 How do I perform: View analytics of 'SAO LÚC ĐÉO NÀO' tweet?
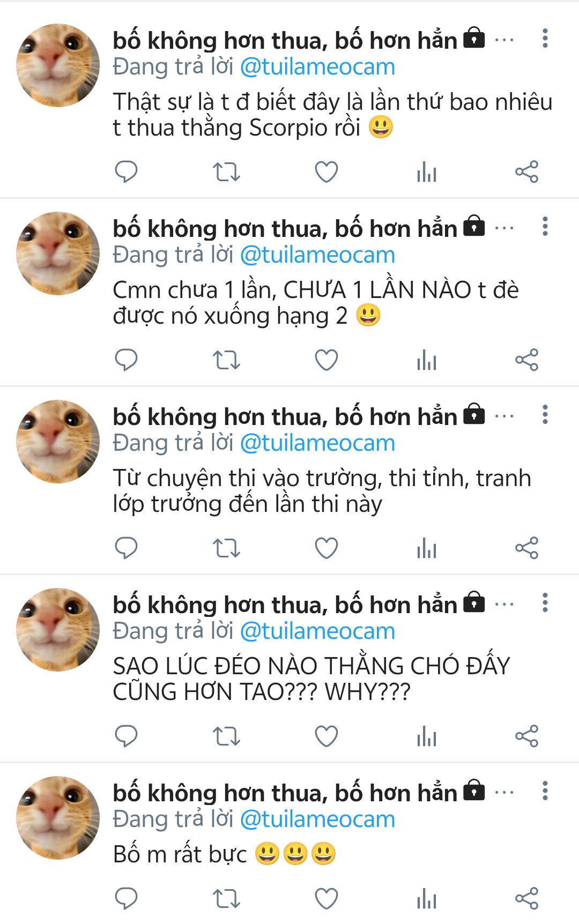[427, 736]
